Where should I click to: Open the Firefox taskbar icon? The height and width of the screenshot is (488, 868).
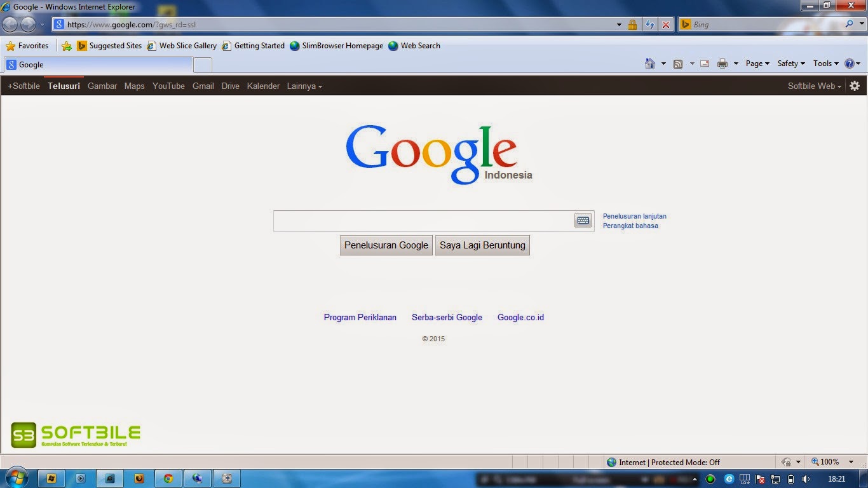click(x=139, y=478)
